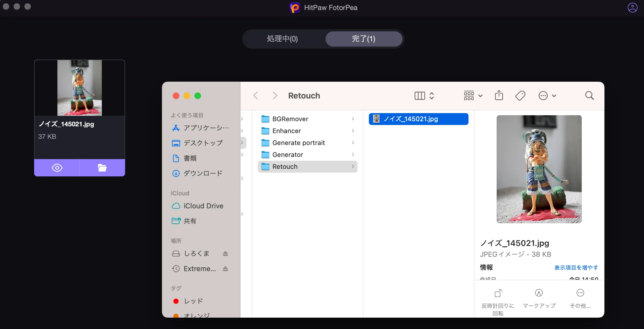Close the Finder window
644x329 pixels.
176,96
